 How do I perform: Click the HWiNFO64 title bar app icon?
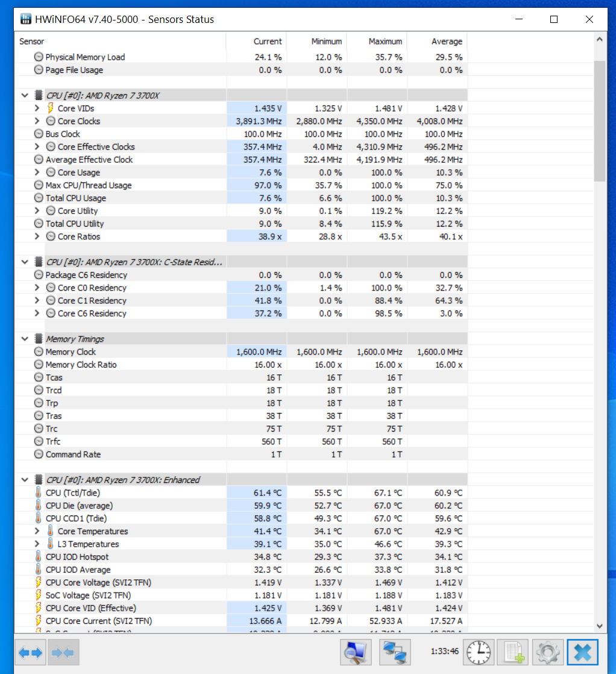click(26, 19)
